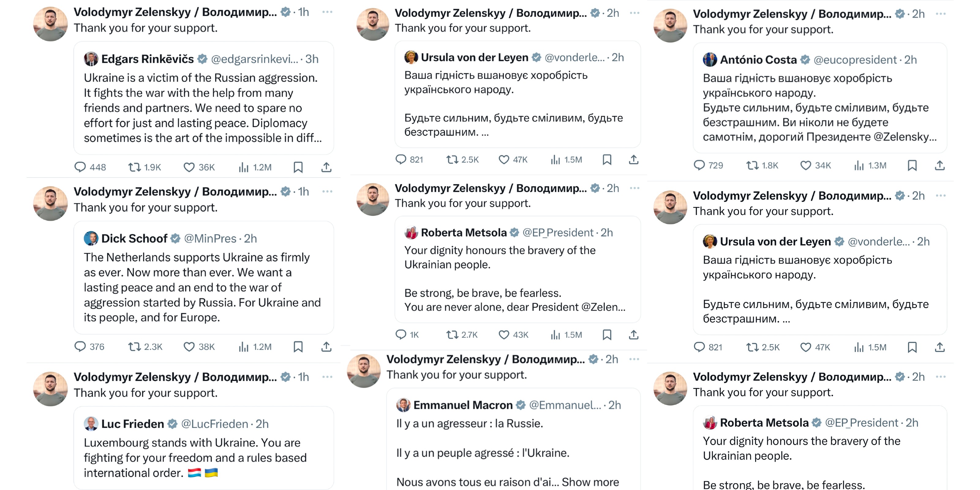Share the post quoting António Costa
Viewport: 980px width, 490px height.
pyautogui.click(x=940, y=165)
